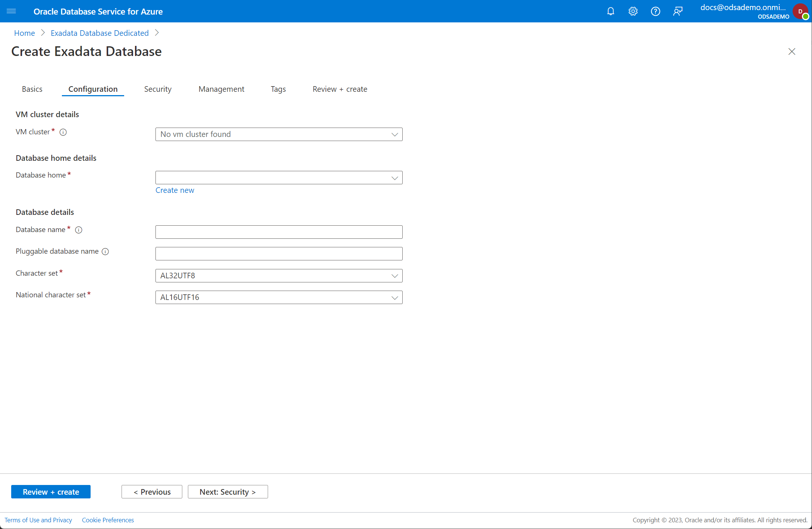Click the blue Review + create button

coord(51,492)
